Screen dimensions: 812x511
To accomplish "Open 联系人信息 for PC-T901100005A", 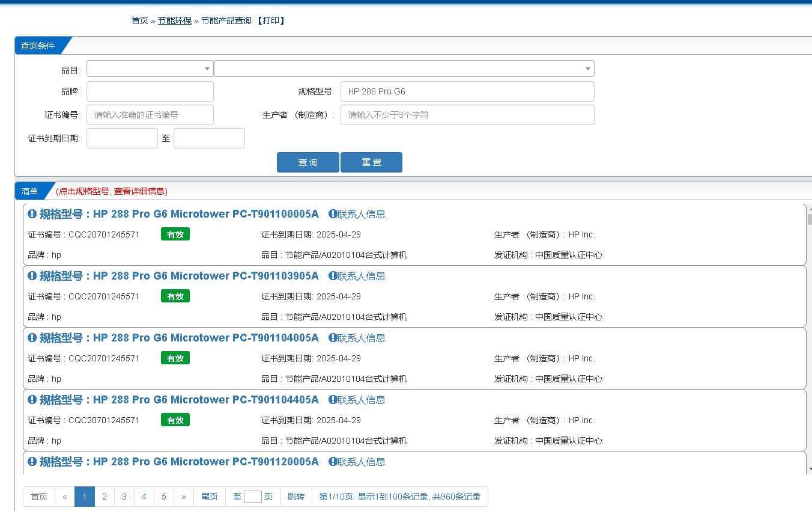I will [357, 214].
